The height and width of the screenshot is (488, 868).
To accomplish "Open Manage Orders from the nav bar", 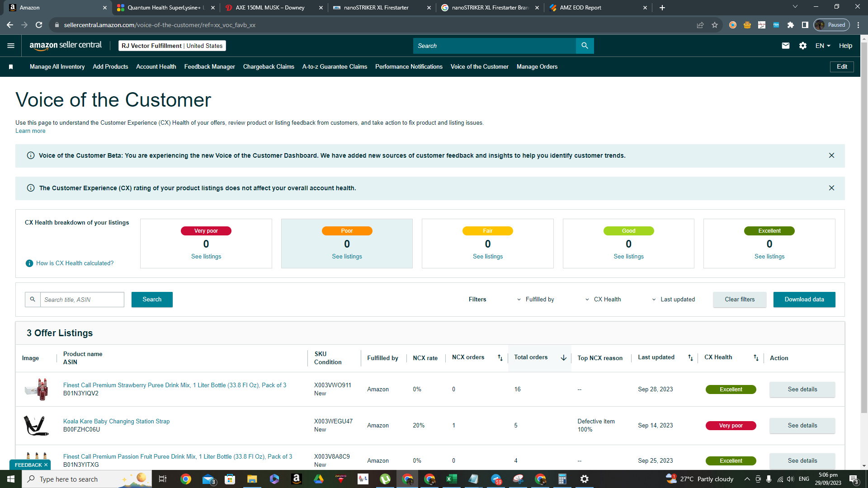I will pos(537,67).
